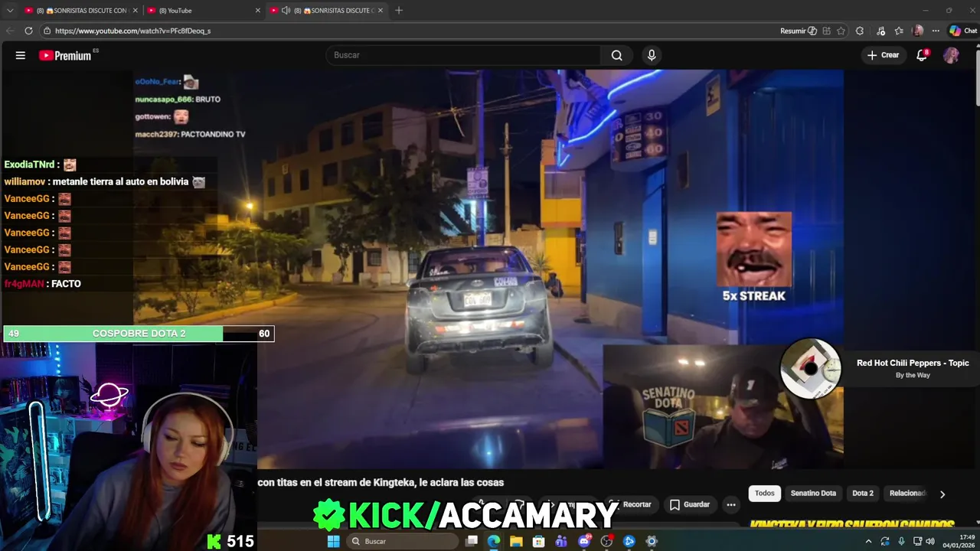The width and height of the screenshot is (980, 551).
Task: Open YouTube notifications bell
Action: coord(922,55)
